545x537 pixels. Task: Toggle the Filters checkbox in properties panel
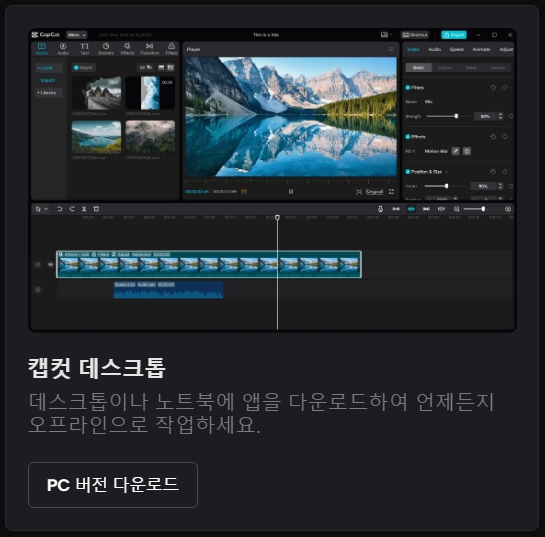pyautogui.click(x=408, y=88)
